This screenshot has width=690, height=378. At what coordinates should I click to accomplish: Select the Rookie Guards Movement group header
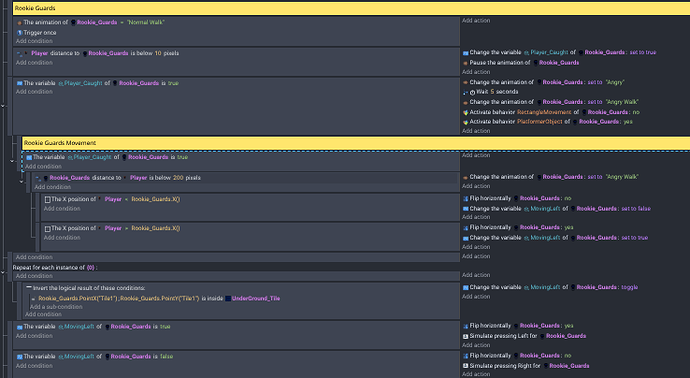point(356,143)
